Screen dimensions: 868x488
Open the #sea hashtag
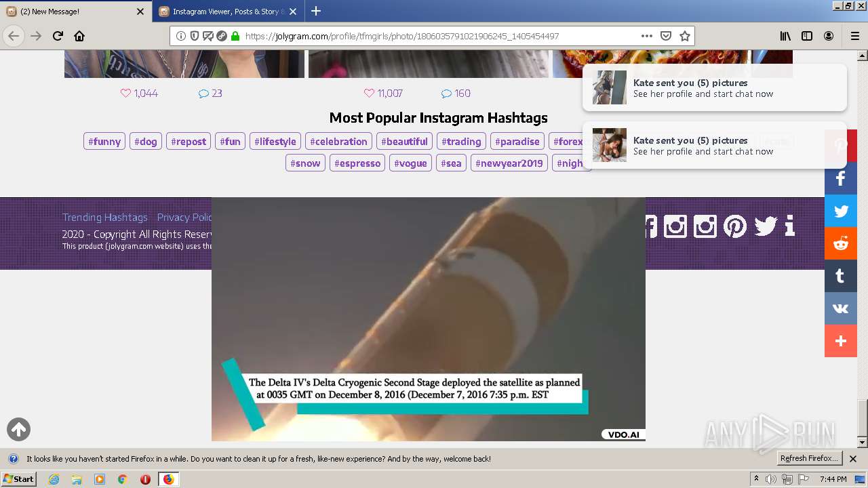(451, 163)
